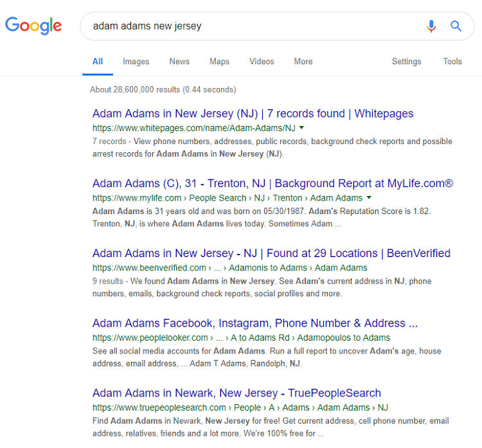Start voice search with microphone icon
Screen dimensions: 482x448
tap(431, 26)
